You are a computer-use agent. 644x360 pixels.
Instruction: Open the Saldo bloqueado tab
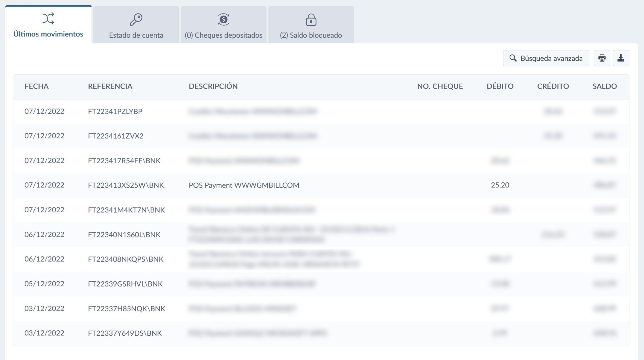pyautogui.click(x=311, y=35)
